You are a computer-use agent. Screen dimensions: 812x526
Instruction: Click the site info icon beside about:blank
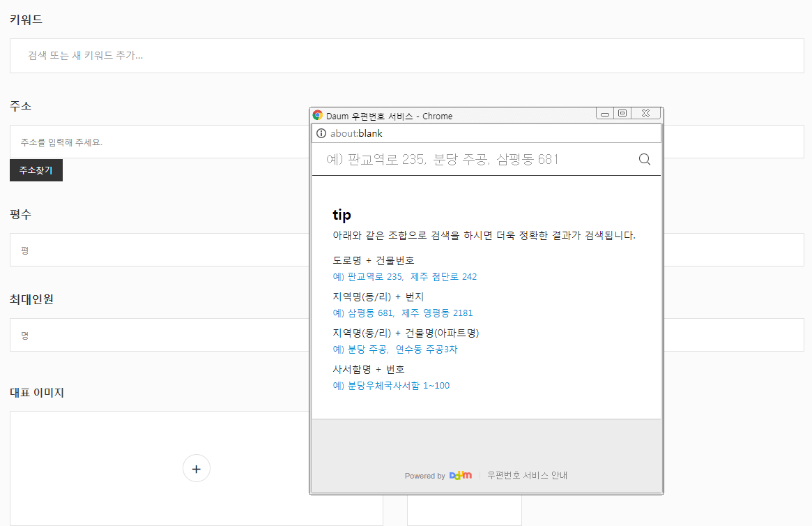(321, 133)
